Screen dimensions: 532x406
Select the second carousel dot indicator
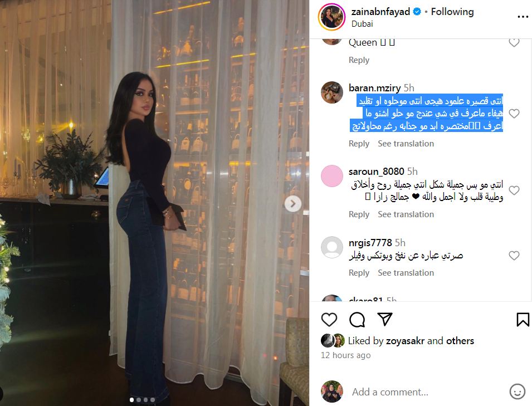click(x=138, y=400)
